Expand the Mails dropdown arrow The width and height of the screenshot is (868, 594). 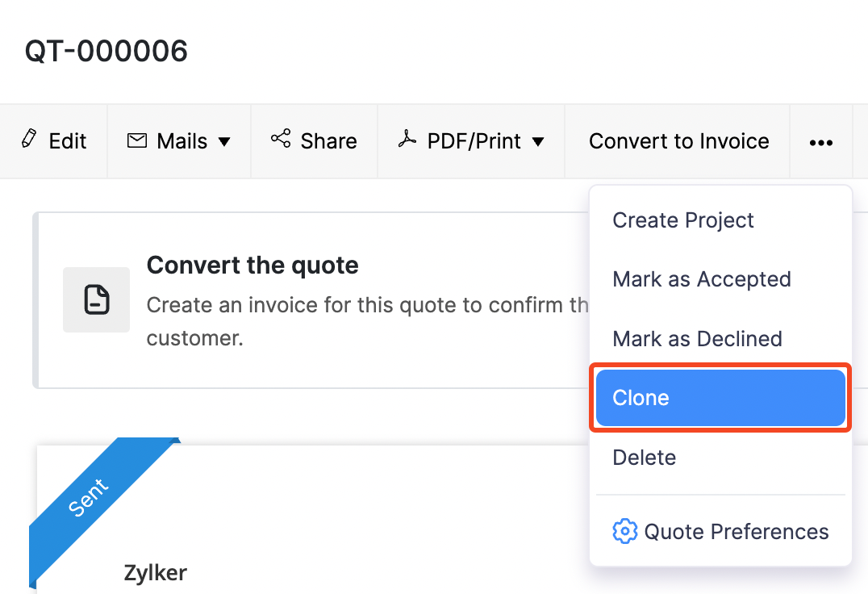(224, 142)
